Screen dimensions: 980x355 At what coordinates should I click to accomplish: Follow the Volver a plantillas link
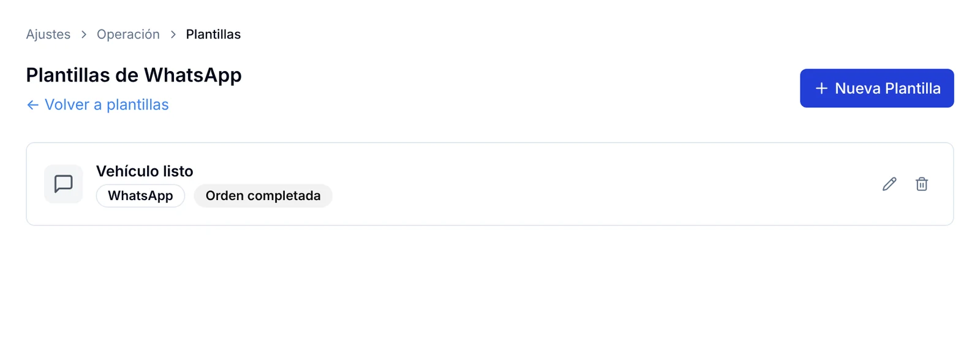[x=97, y=105]
